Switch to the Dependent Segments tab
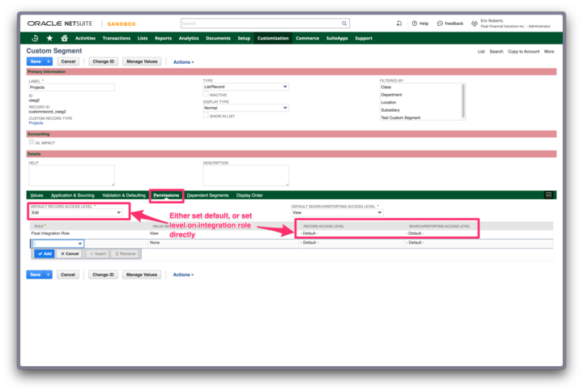The image size is (583, 392). click(x=207, y=195)
